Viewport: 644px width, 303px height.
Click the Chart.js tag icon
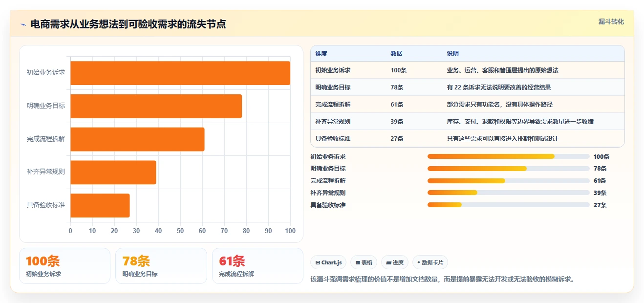318,263
